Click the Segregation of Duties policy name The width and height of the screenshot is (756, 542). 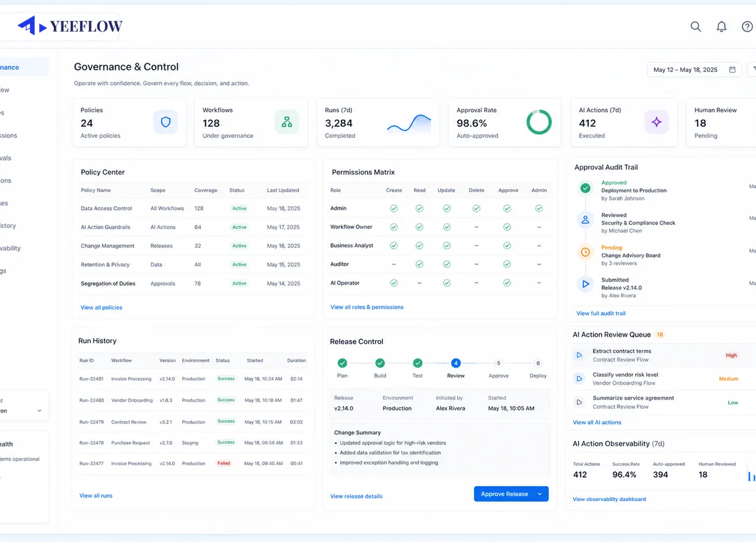[108, 283]
